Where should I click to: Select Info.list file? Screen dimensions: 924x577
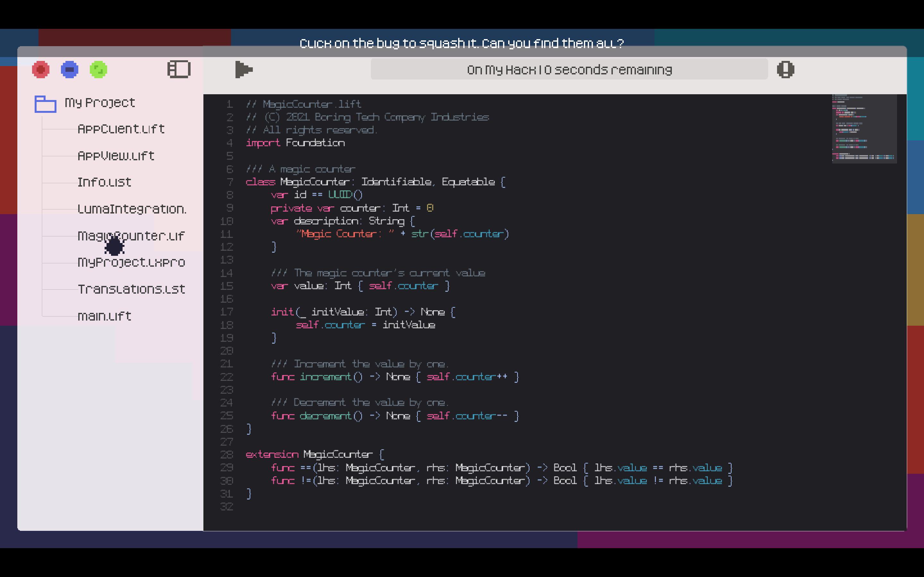pyautogui.click(x=104, y=182)
